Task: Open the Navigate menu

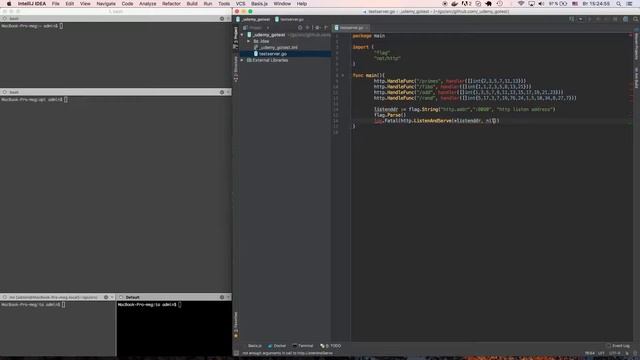Action: [106, 4]
